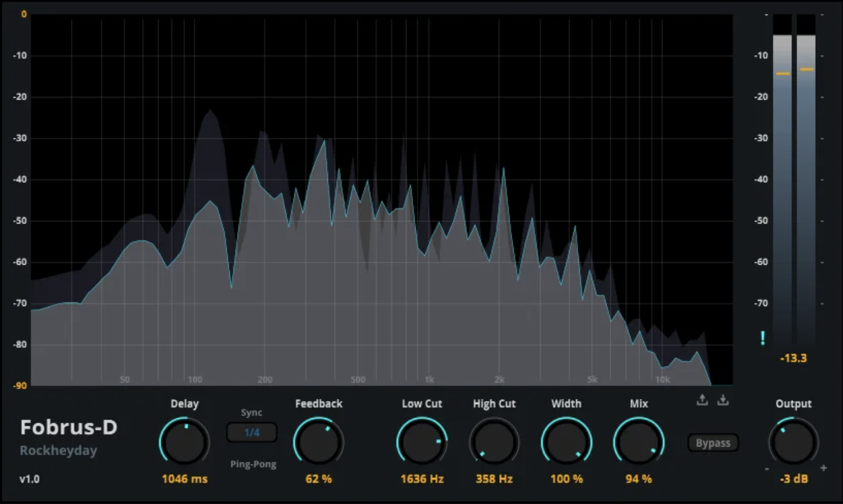The width and height of the screenshot is (843, 504).
Task: Click the Feedback label text
Action: [x=319, y=404]
